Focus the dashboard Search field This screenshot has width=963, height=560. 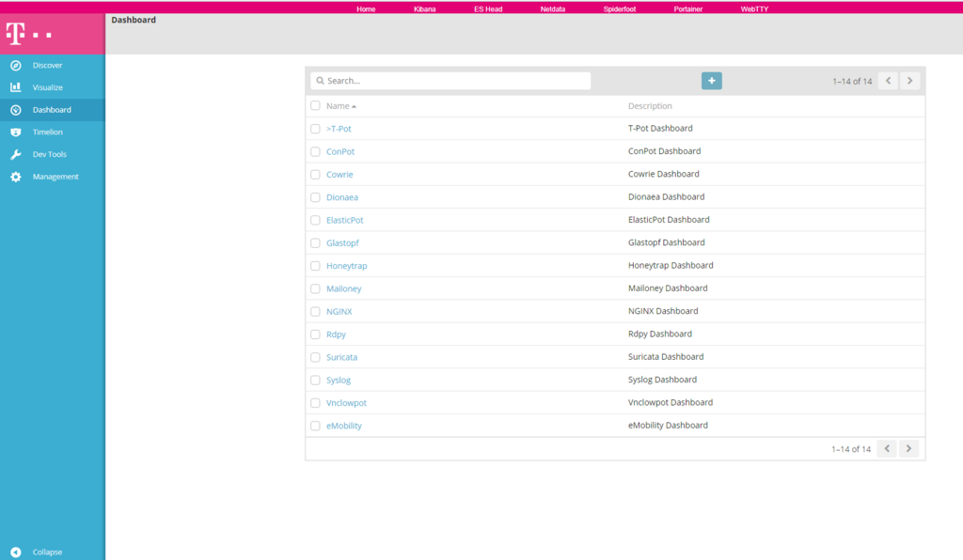(x=450, y=81)
